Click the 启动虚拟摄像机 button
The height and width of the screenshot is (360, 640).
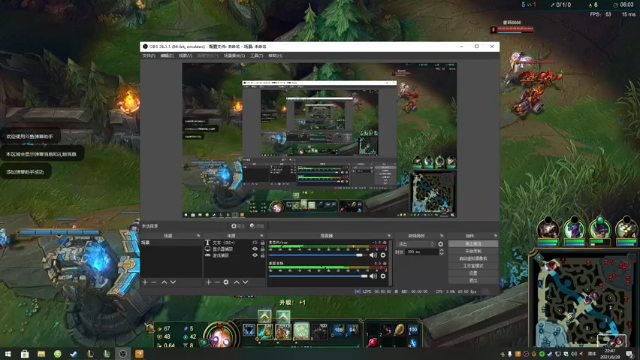[x=473, y=258]
